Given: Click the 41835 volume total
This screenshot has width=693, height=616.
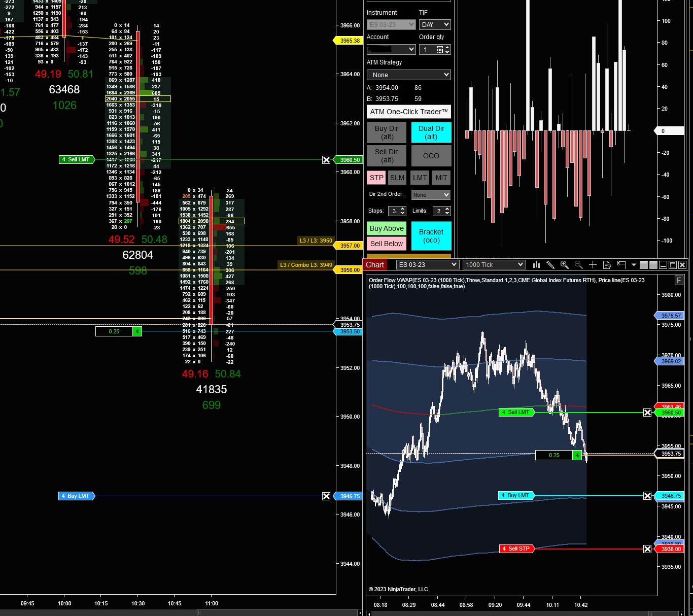Looking at the screenshot, I should pyautogui.click(x=212, y=390).
